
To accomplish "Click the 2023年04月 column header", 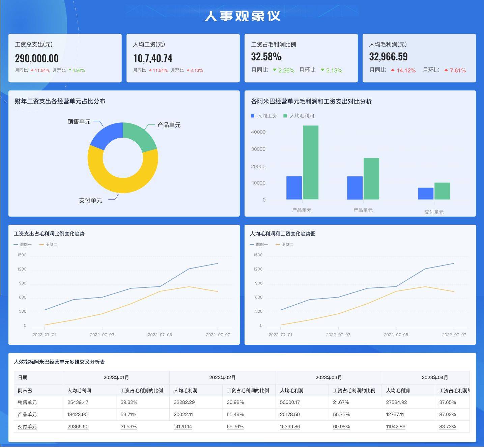I will pos(435,377).
